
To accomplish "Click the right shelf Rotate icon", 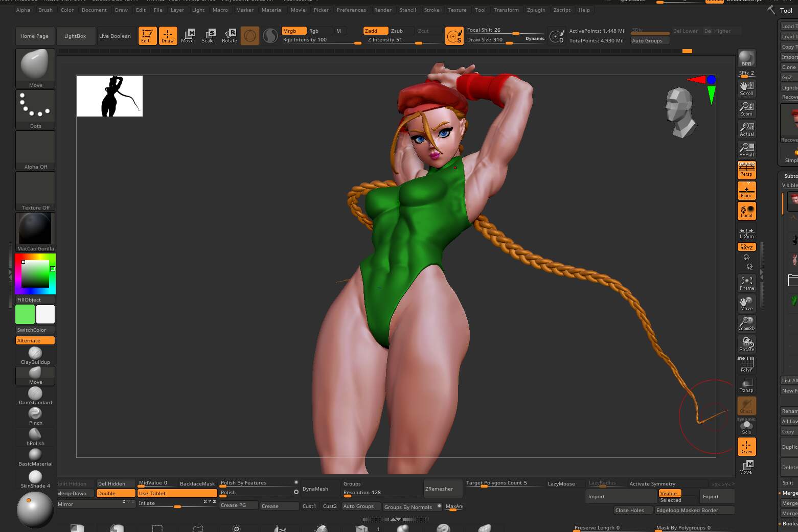I will [x=746, y=344].
